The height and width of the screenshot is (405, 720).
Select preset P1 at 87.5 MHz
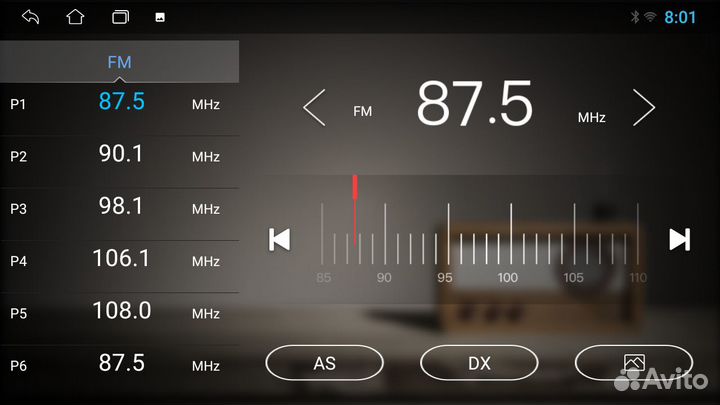[120, 103]
